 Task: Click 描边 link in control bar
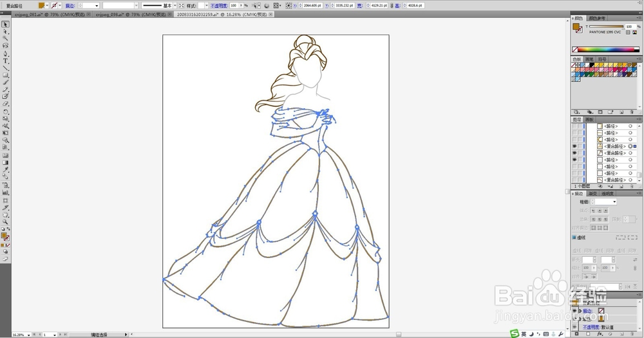point(70,6)
